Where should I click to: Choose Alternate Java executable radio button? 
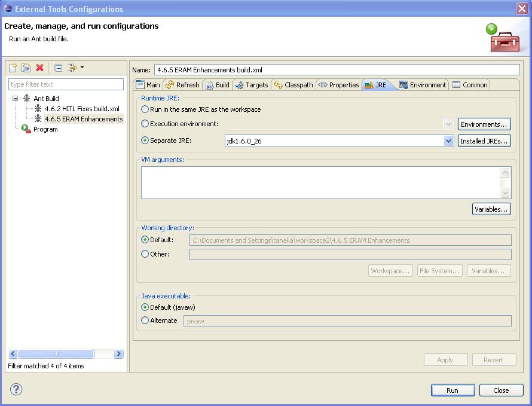[145, 320]
